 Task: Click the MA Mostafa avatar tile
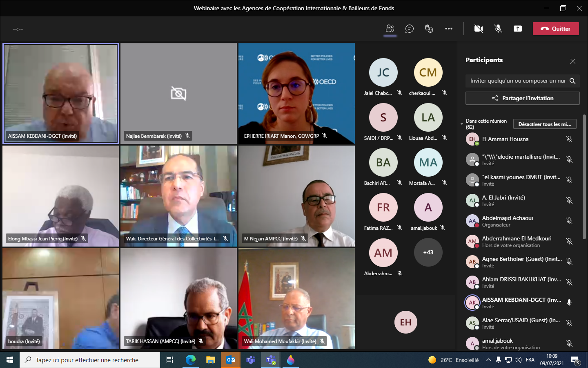pyautogui.click(x=428, y=162)
